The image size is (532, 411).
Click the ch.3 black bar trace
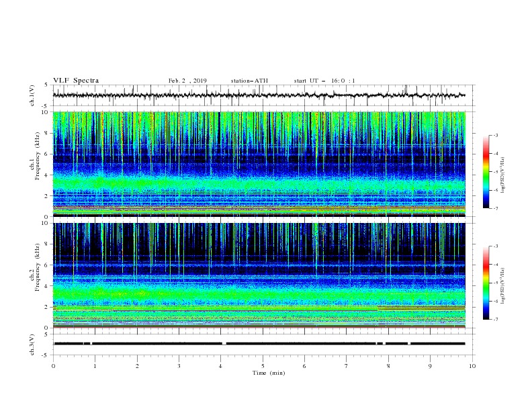tap(259, 344)
